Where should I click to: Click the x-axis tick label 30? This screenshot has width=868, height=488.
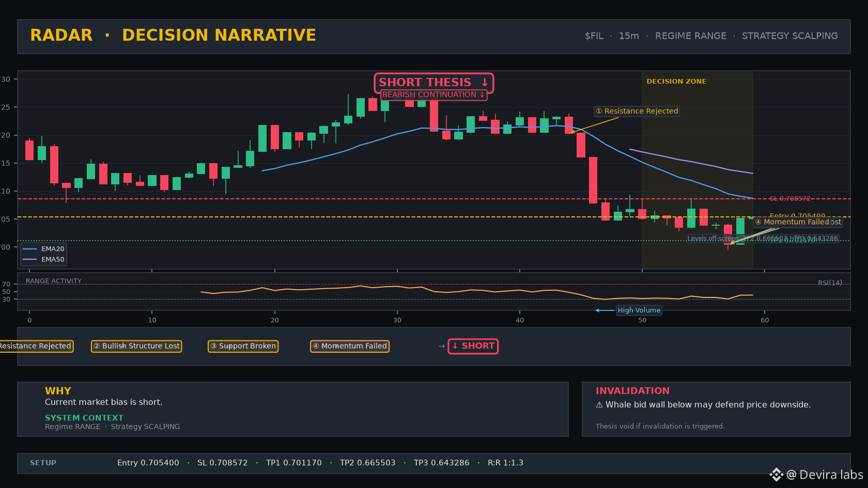coord(397,320)
